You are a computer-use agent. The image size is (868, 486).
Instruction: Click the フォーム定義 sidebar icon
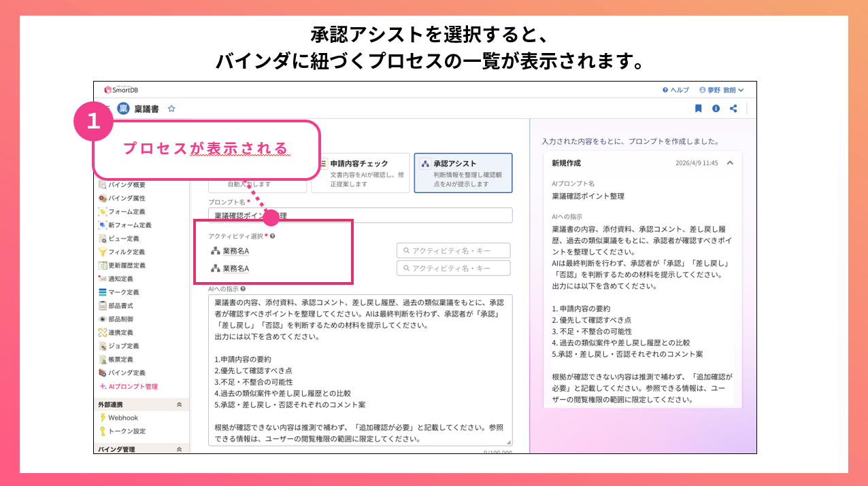(x=103, y=212)
